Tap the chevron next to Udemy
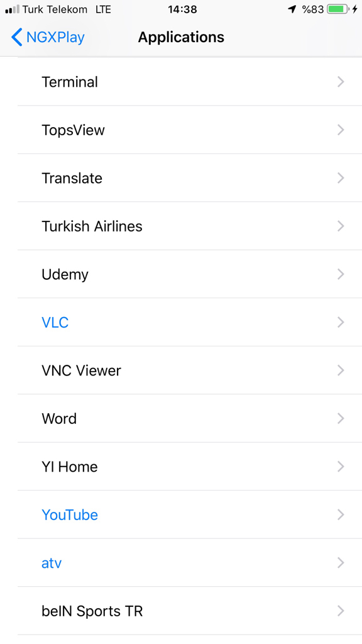 341,274
